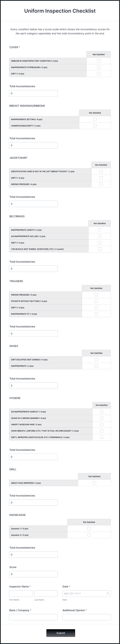
Task: Check Unkept Nose/Ear Hair checkbox
Action: click(x=101, y=424)
